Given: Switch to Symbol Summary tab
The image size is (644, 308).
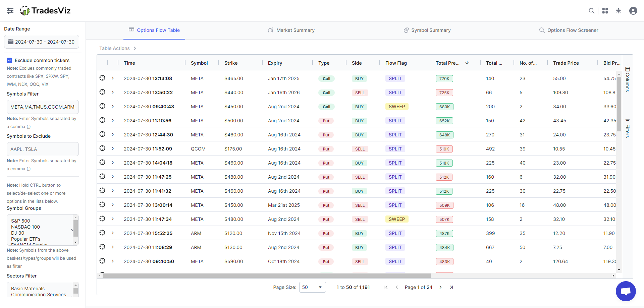Looking at the screenshot, I should (427, 30).
